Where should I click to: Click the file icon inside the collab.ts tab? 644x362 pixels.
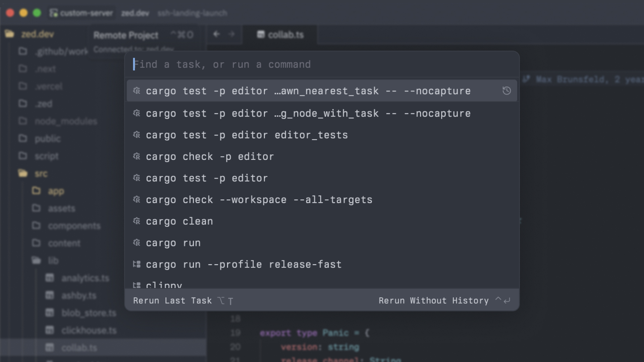tap(261, 35)
